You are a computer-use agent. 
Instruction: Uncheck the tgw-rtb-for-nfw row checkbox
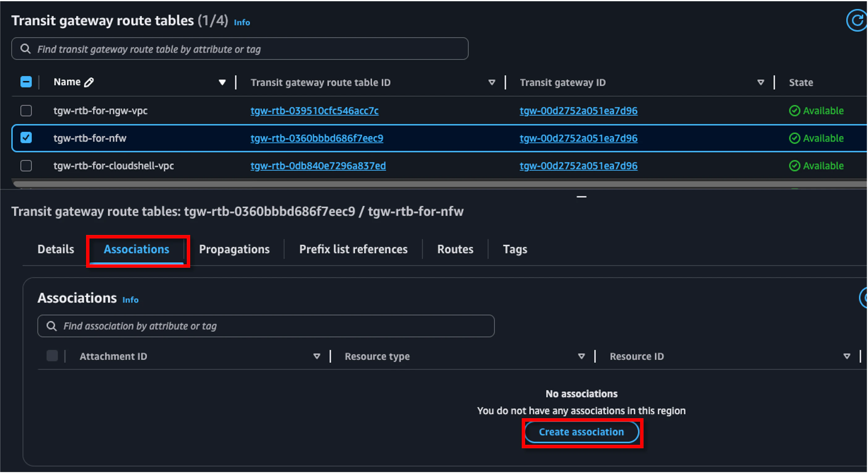click(x=26, y=138)
